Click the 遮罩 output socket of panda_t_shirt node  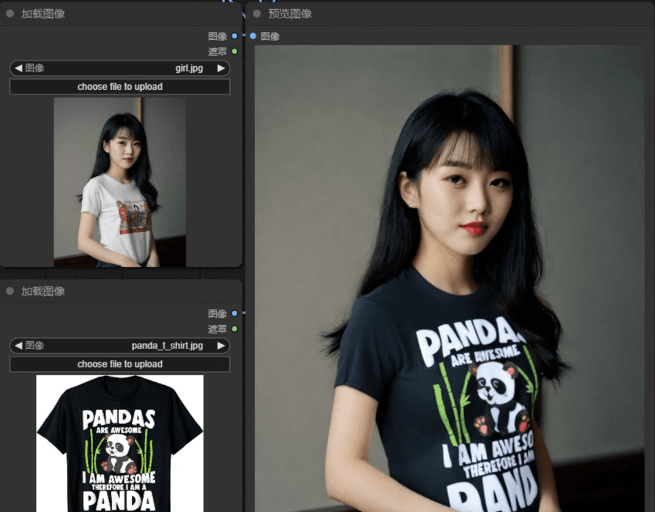point(234,329)
